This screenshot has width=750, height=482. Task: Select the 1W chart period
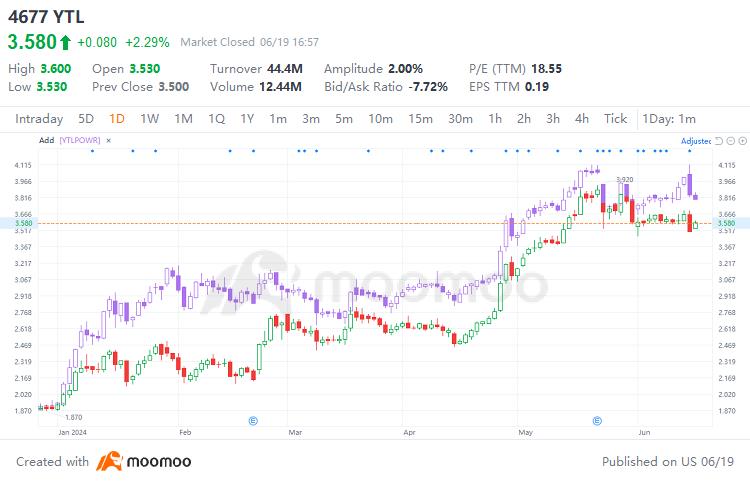[149, 119]
